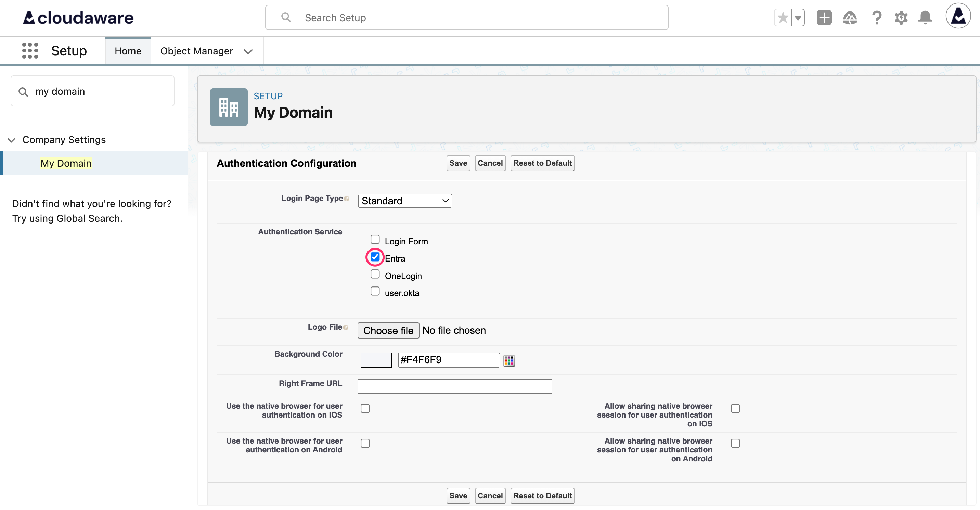Enable native browser authentication on iOS

(365, 408)
